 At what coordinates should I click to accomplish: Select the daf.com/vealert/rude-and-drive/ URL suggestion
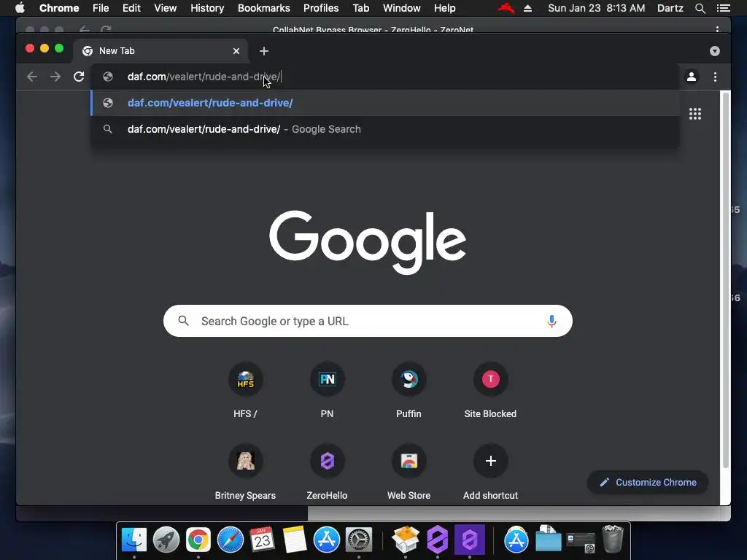(x=385, y=103)
